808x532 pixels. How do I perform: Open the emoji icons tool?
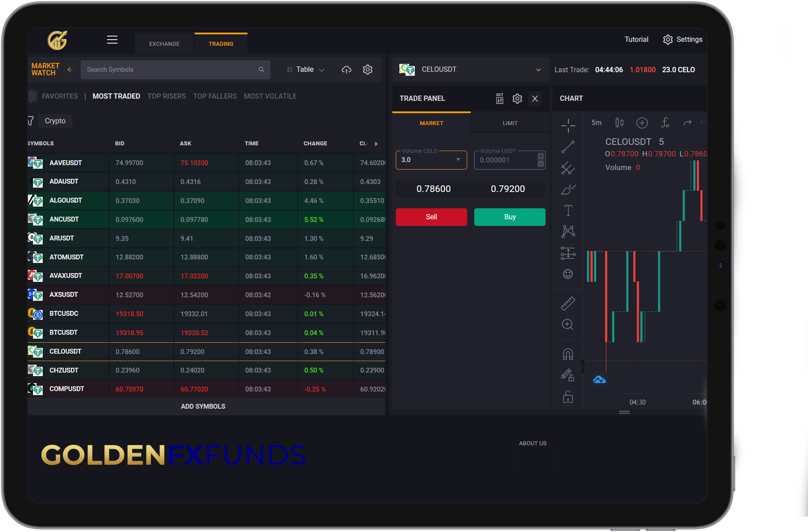[568, 274]
